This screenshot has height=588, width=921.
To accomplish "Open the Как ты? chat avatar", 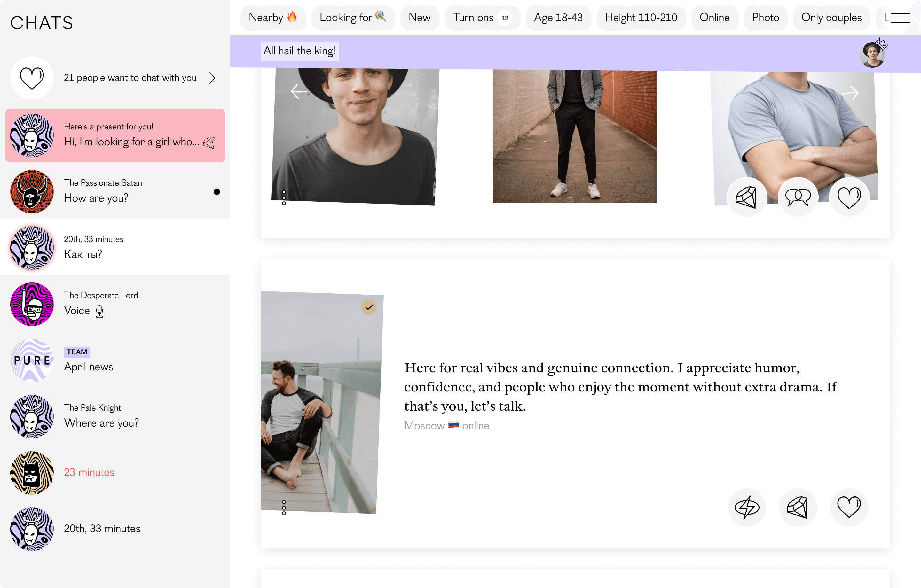I will 32,248.
